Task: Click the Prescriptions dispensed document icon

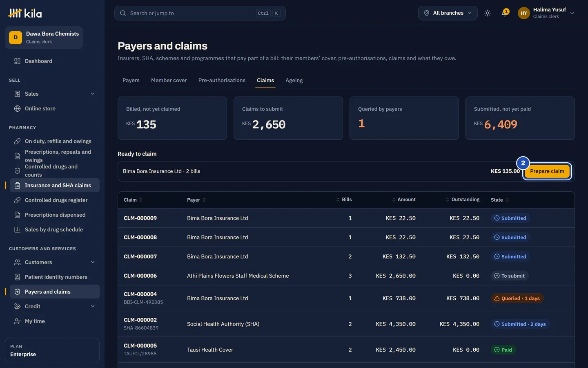Action: tap(17, 215)
